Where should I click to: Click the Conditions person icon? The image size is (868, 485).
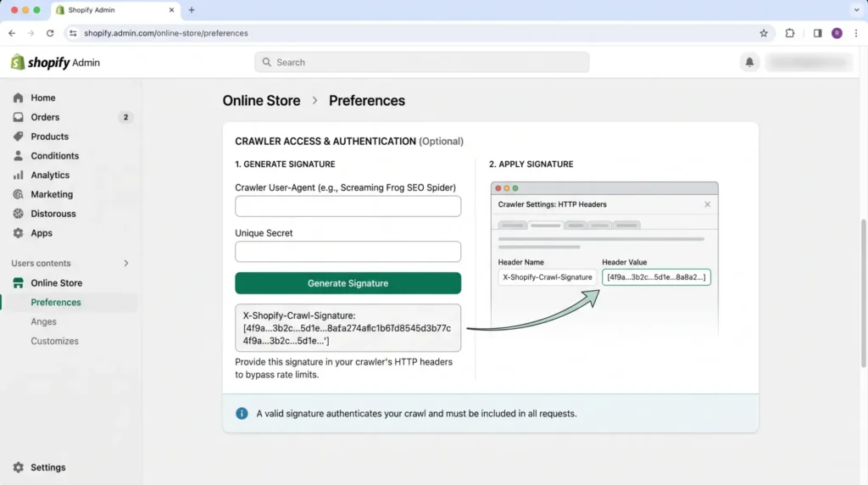click(x=19, y=155)
